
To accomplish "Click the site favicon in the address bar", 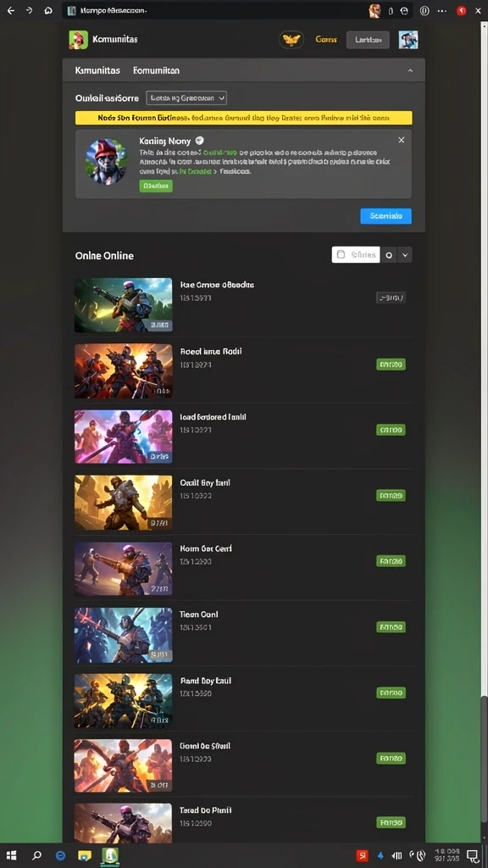I will click(x=71, y=10).
